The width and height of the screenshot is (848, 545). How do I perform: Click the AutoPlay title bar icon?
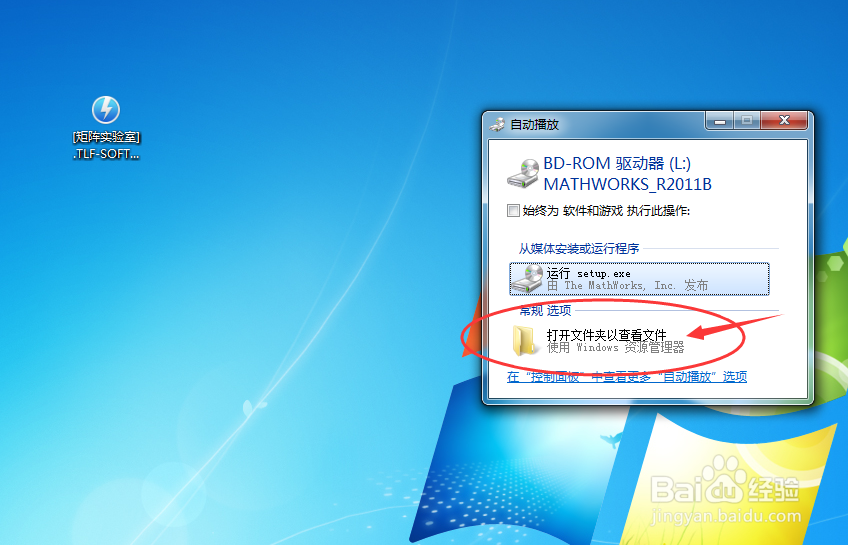[497, 124]
